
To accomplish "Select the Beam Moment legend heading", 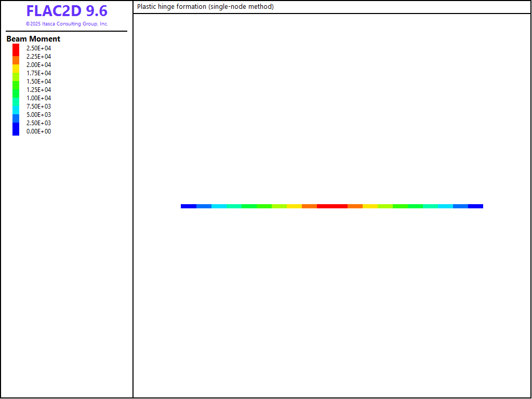I will [33, 39].
